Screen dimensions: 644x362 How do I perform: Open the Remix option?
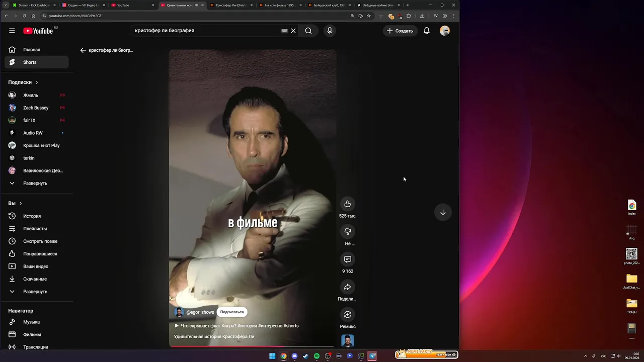tap(347, 314)
